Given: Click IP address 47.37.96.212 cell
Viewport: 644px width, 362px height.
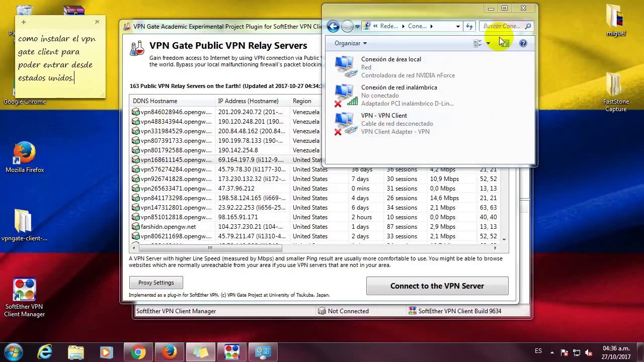Looking at the screenshot, I should (x=236, y=189).
